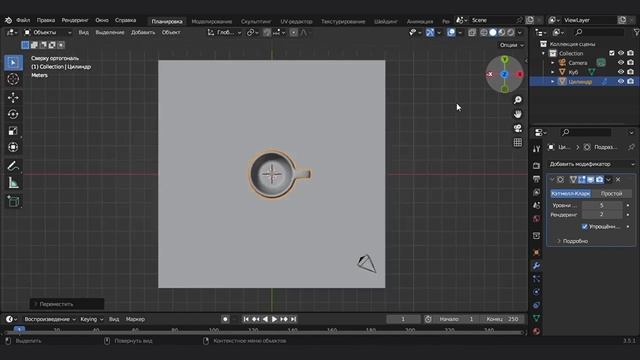Toggle modifier show in render icon
Viewport: 640px width, 360px height.
click(599, 180)
